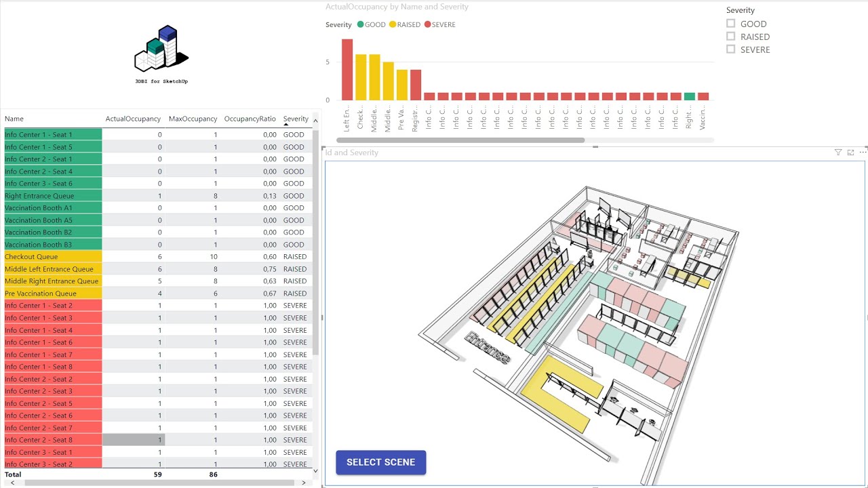Open the filter icon on 3D visual
868x488 pixels.
coord(838,152)
